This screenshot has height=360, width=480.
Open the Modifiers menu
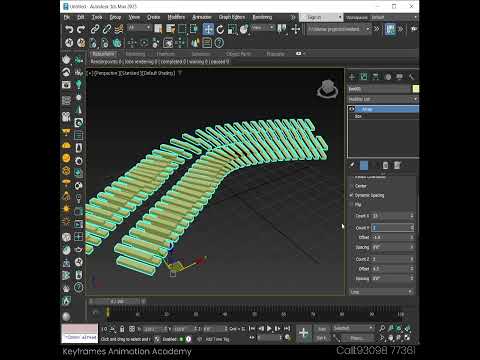tap(176, 17)
